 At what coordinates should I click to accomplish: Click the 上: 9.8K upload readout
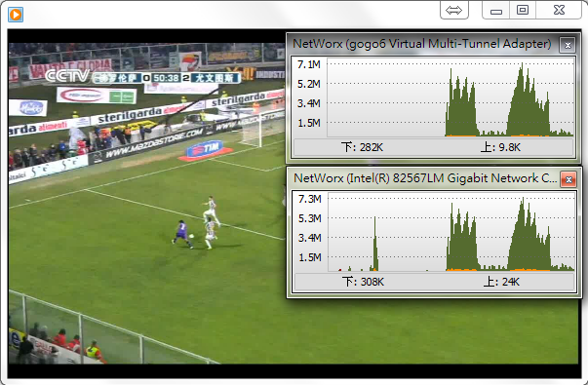(x=500, y=147)
